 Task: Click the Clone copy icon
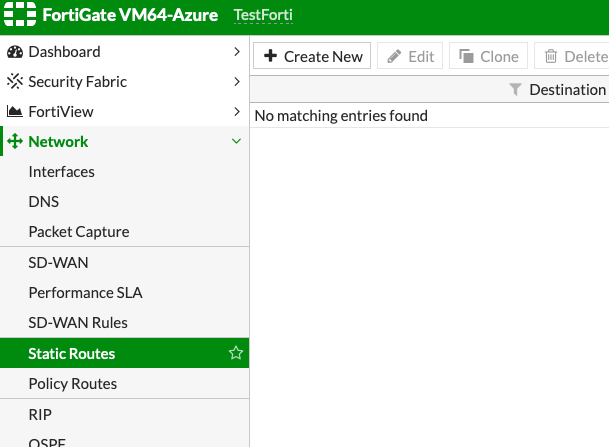(x=466, y=56)
